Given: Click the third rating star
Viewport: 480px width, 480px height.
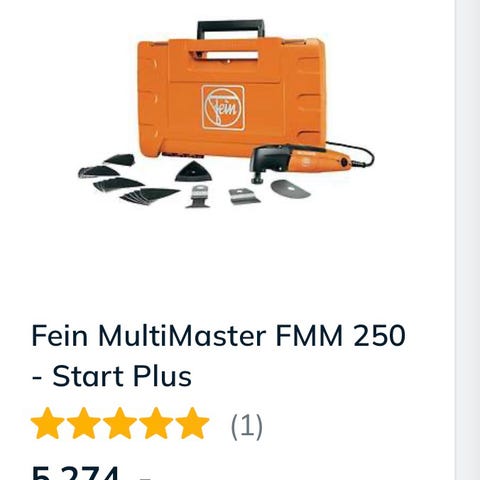Looking at the screenshot, I should coord(120,423).
